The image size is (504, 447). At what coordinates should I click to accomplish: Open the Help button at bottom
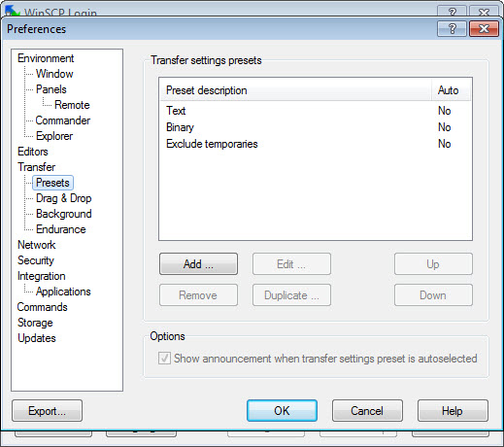coord(453,411)
